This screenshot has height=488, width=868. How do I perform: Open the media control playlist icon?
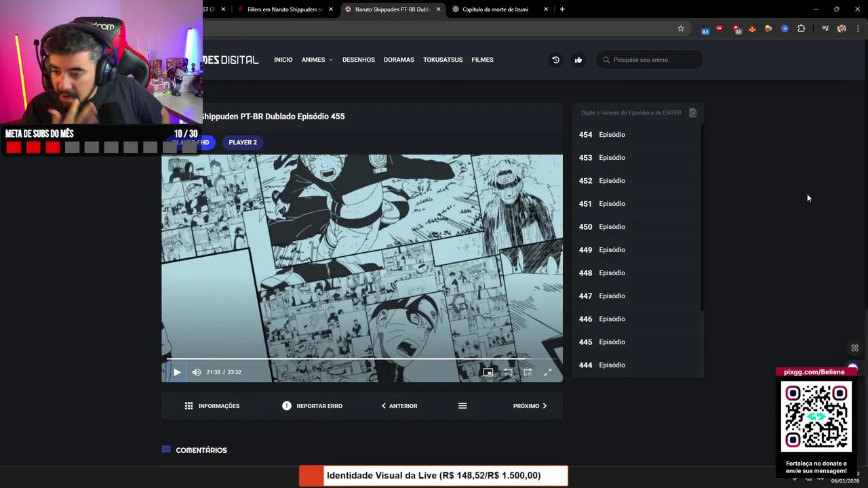tap(825, 28)
